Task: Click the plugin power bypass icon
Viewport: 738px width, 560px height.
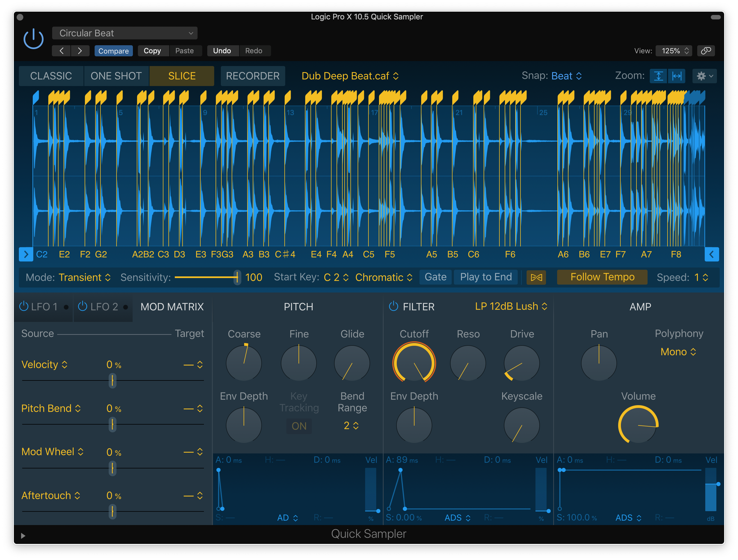Action: point(33,39)
